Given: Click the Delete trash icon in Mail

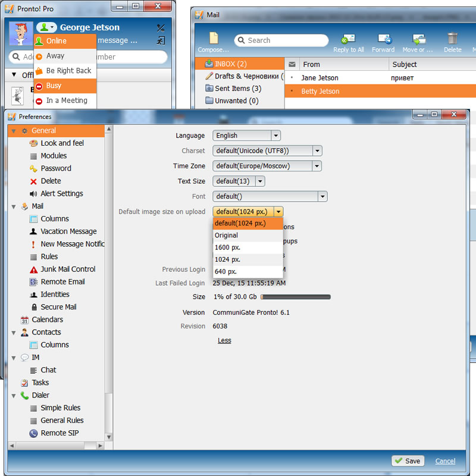Looking at the screenshot, I should (x=452, y=38).
